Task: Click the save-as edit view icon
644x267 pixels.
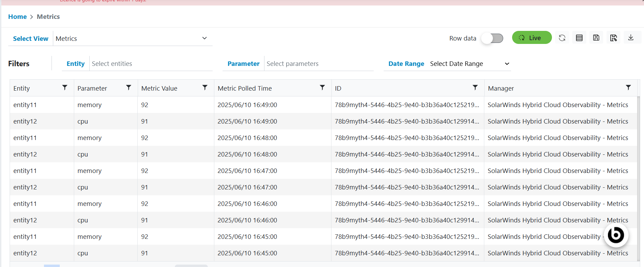Action: (613, 38)
